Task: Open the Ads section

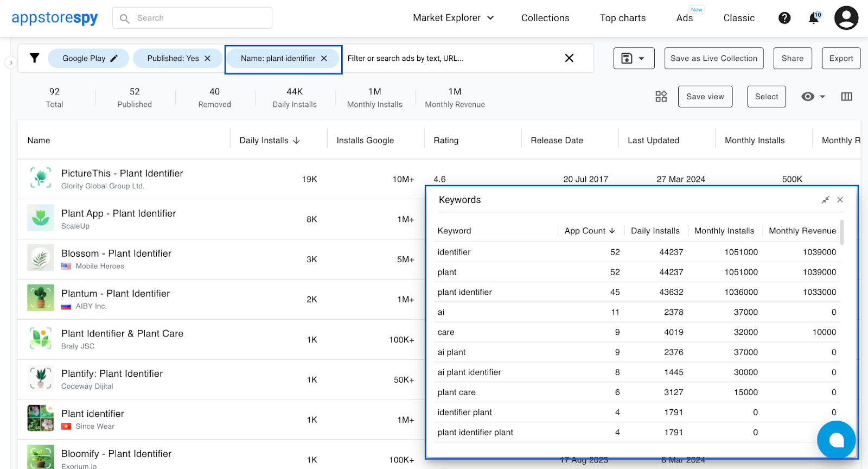Action: click(685, 18)
